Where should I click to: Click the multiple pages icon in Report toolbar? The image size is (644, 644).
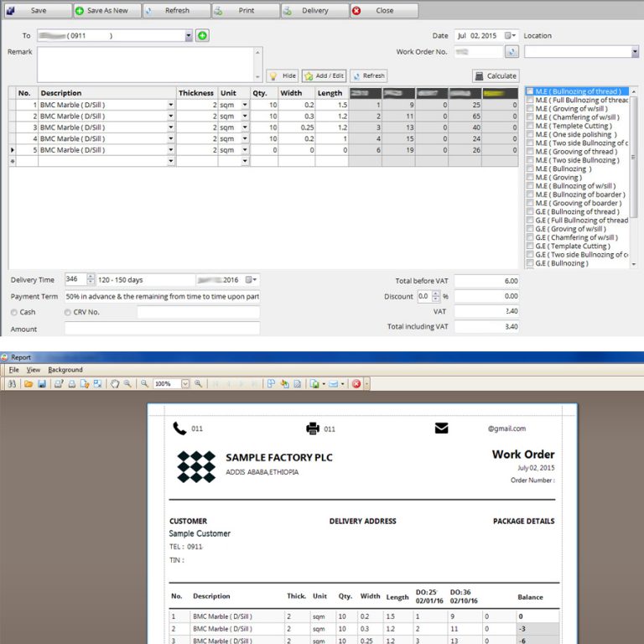pos(271,383)
